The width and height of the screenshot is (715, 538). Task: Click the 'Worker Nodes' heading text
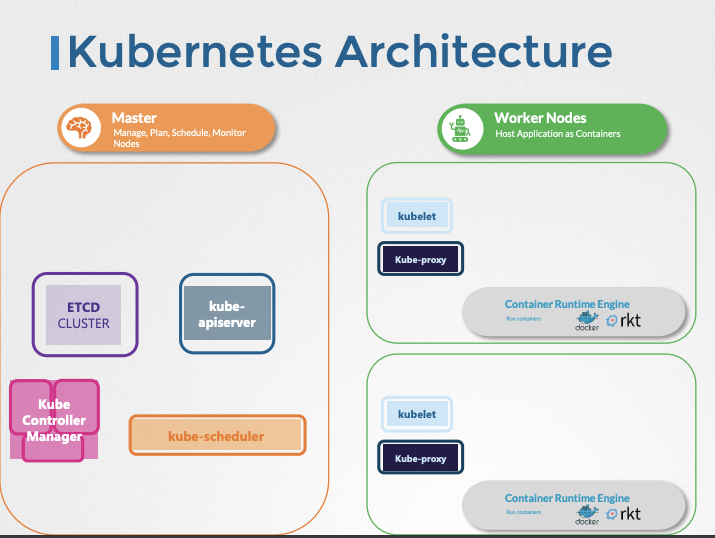point(540,118)
